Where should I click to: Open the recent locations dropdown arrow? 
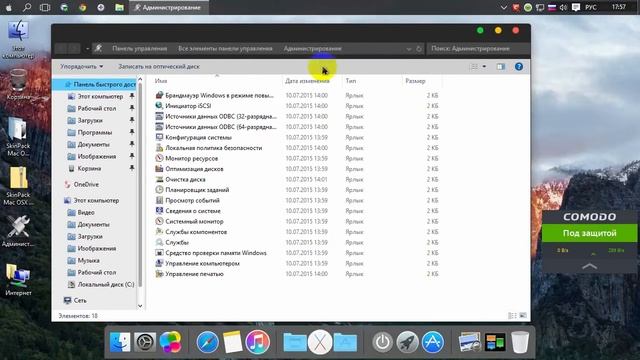87,49
